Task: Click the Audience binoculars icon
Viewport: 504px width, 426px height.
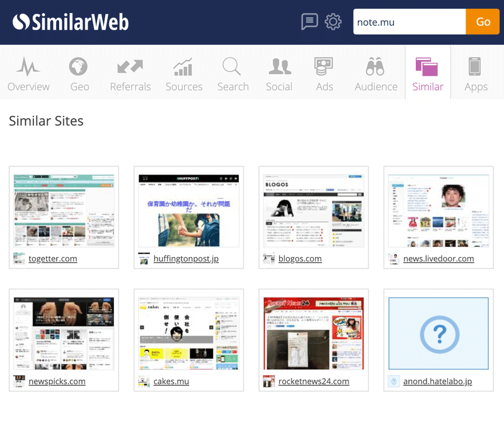Action: coord(375,67)
